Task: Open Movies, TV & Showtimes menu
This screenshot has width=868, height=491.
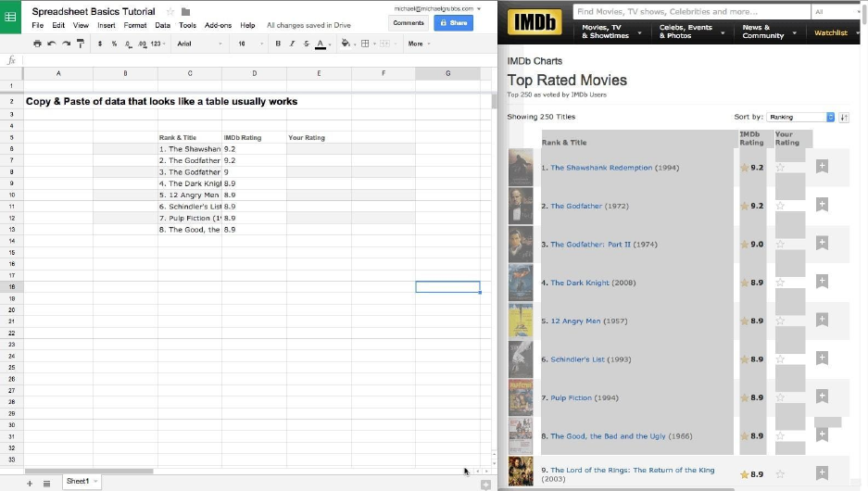Action: [x=611, y=31]
